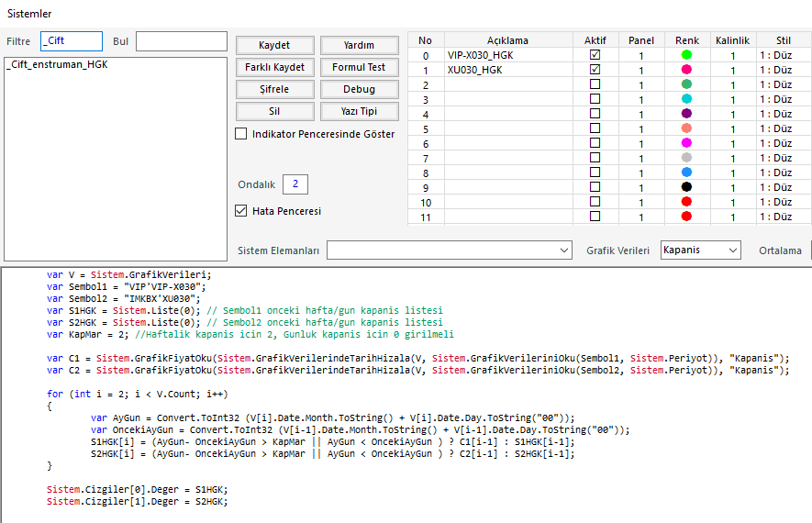
Task: Click code line 'Sistem.Cizgiler[1].Deger = S2HGK;'
Action: tap(138, 501)
